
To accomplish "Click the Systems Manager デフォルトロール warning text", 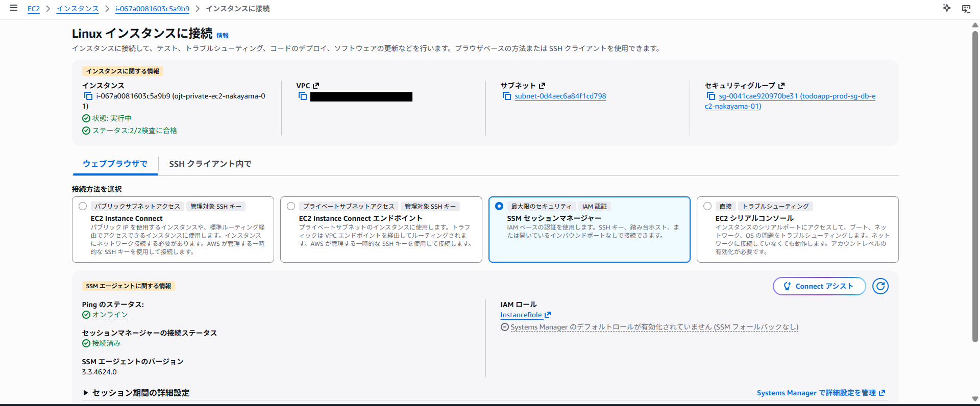I will [x=654, y=327].
